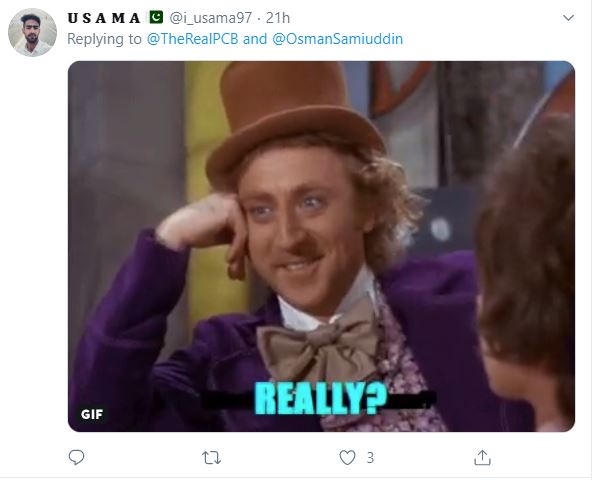Screen dimensions: 594x480
Task: Expand the tweet options chevron
Action: [568, 18]
